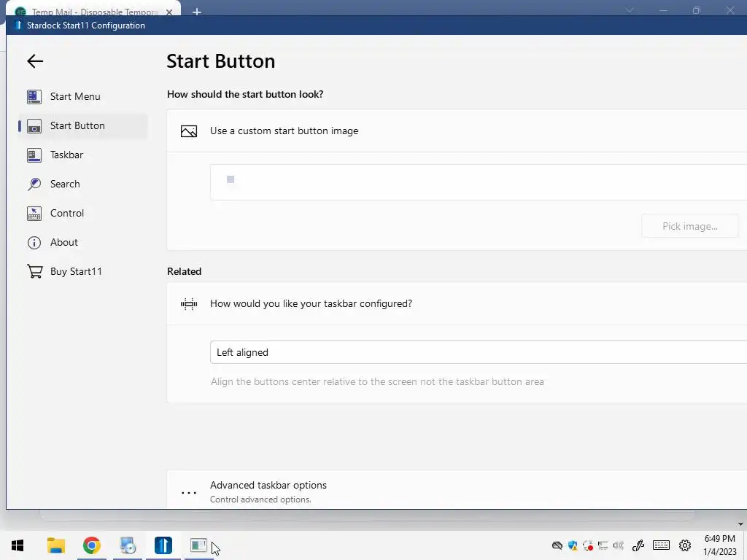Click the Start Menu sidebar icon
The height and width of the screenshot is (560, 747).
click(34, 97)
